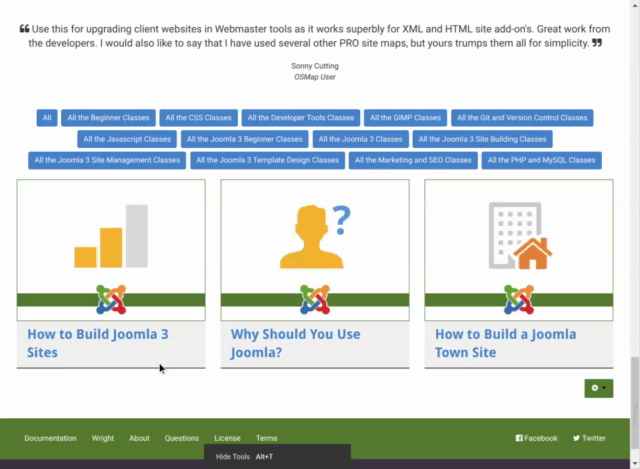Click the testimonial author name Sonny Cutting
640x469 pixels.
tap(315, 66)
